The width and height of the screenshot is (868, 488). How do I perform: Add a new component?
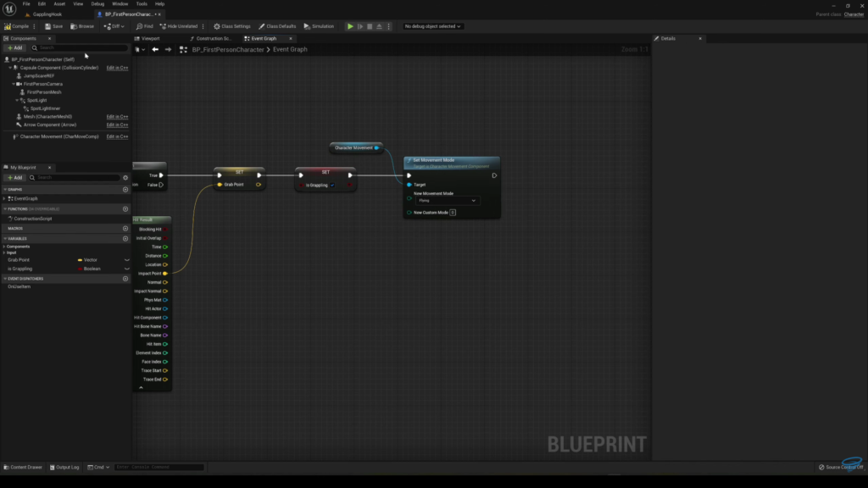[15, 48]
